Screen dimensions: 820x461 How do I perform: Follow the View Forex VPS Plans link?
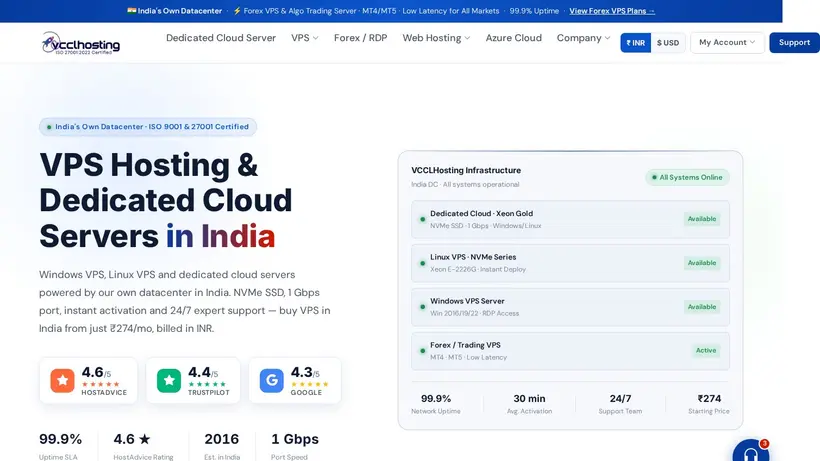tap(612, 11)
